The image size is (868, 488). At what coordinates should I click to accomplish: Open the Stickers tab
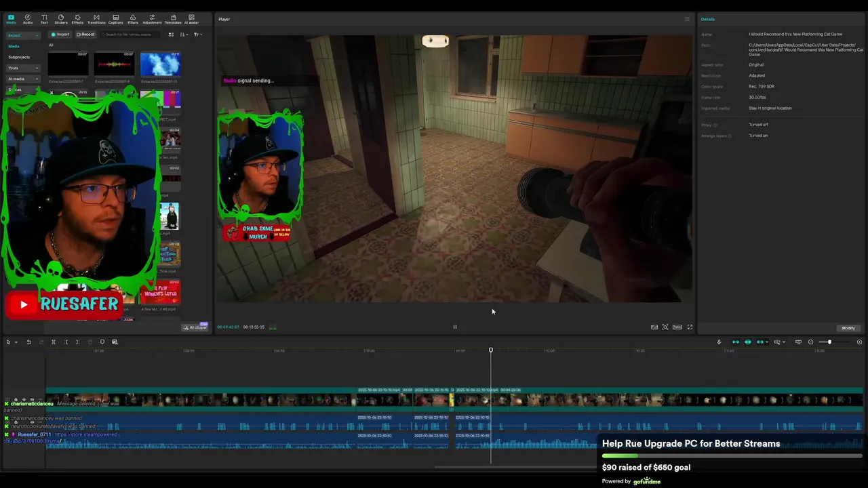tap(61, 19)
